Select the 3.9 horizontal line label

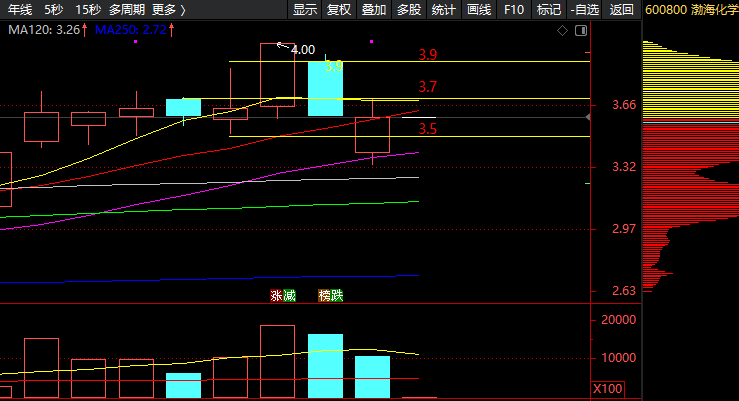pyautogui.click(x=428, y=55)
